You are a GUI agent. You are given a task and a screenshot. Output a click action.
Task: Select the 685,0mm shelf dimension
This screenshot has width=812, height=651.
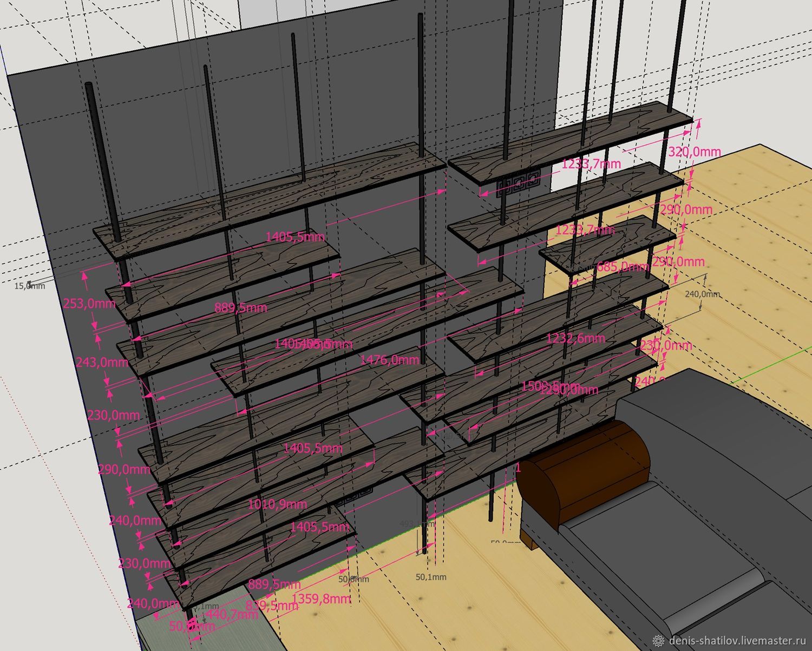click(622, 266)
